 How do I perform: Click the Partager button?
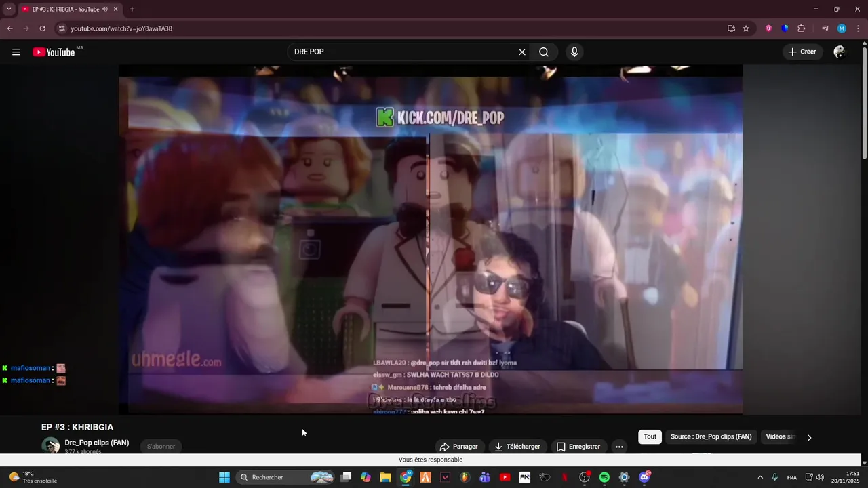click(x=459, y=447)
